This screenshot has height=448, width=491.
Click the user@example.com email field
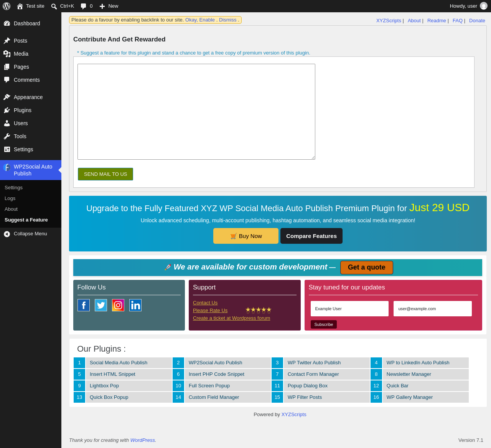[x=433, y=309]
